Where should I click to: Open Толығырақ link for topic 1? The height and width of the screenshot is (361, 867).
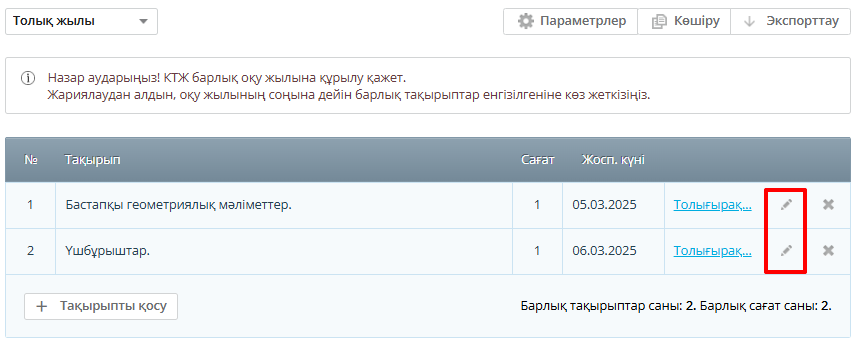pyautogui.click(x=712, y=205)
